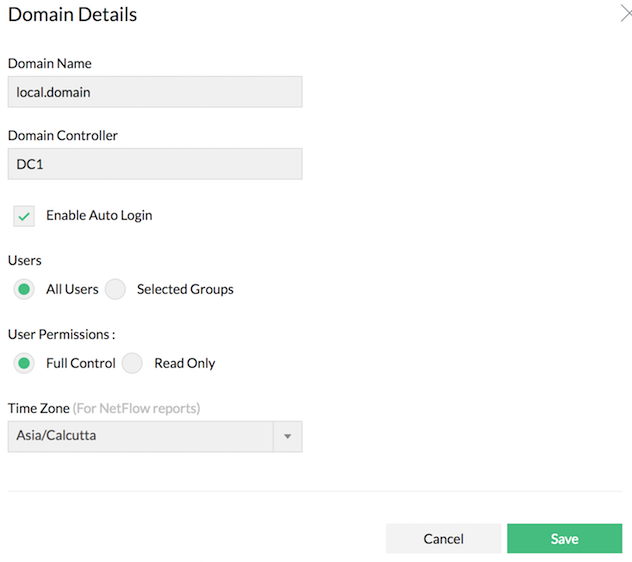The width and height of the screenshot is (632, 562).
Task: Open the Asia/Calcutta time zone combo box
Action: (x=140, y=436)
